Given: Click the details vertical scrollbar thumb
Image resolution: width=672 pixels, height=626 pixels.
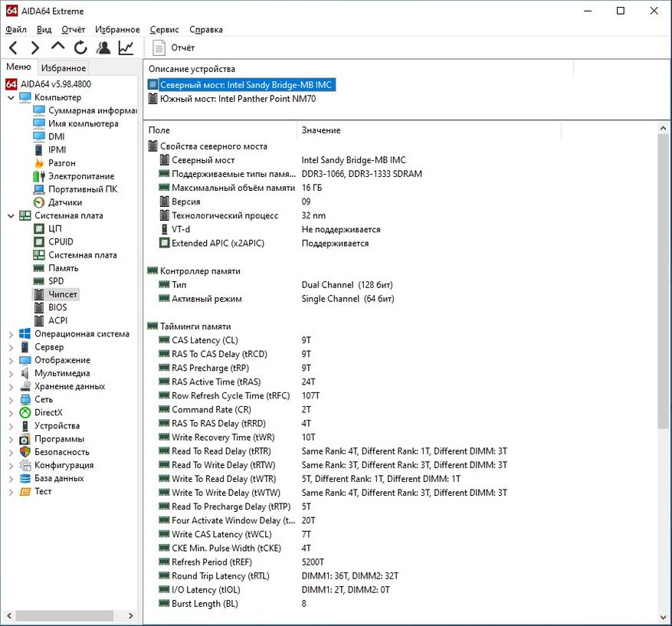Looking at the screenshot, I should [663, 281].
